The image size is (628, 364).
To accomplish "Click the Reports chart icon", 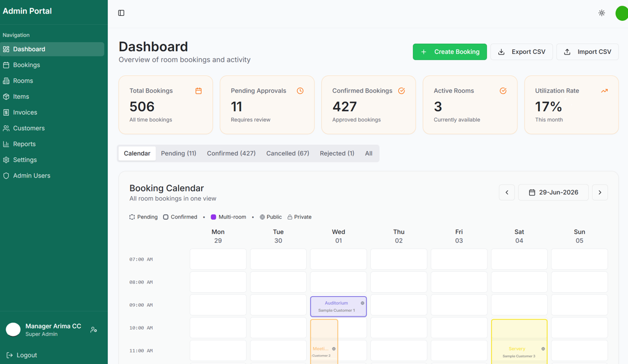I will coord(6,144).
